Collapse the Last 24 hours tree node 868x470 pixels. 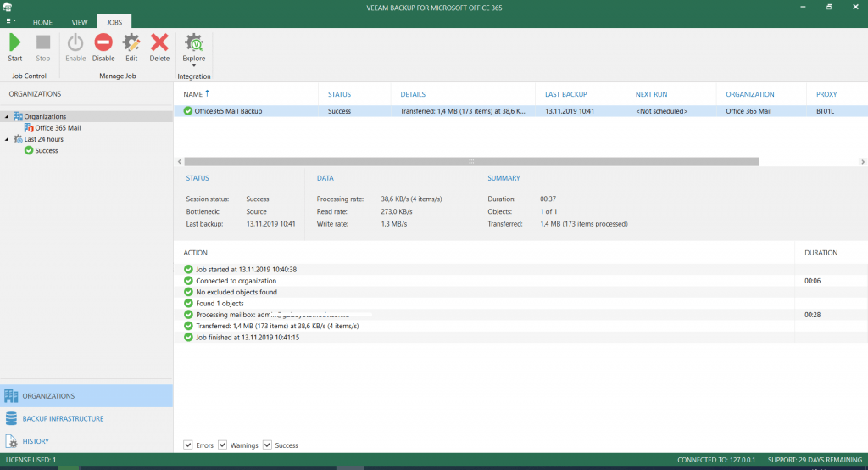tap(7, 139)
